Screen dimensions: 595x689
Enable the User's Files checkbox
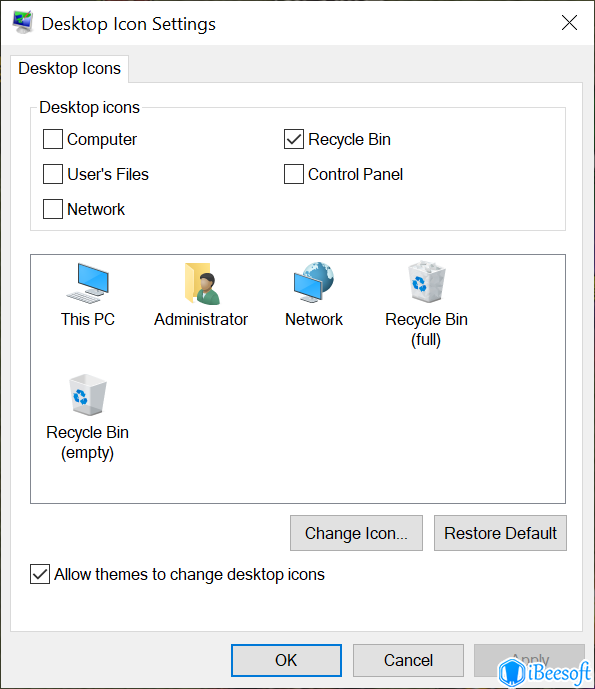point(53,174)
